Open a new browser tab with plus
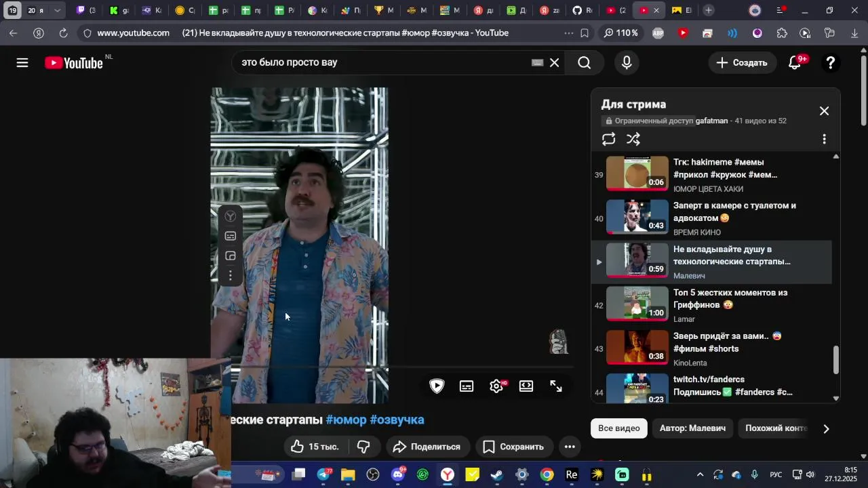Viewport: 868px width, 488px height. point(708,10)
